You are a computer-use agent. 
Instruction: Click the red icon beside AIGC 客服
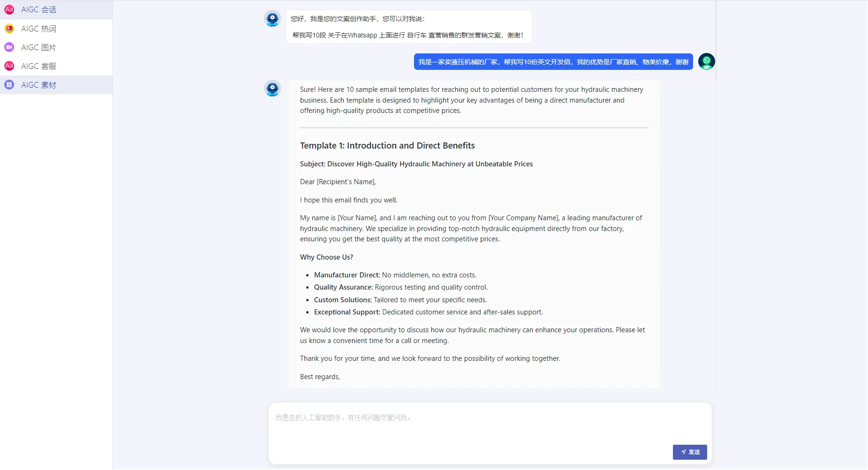pyautogui.click(x=9, y=66)
